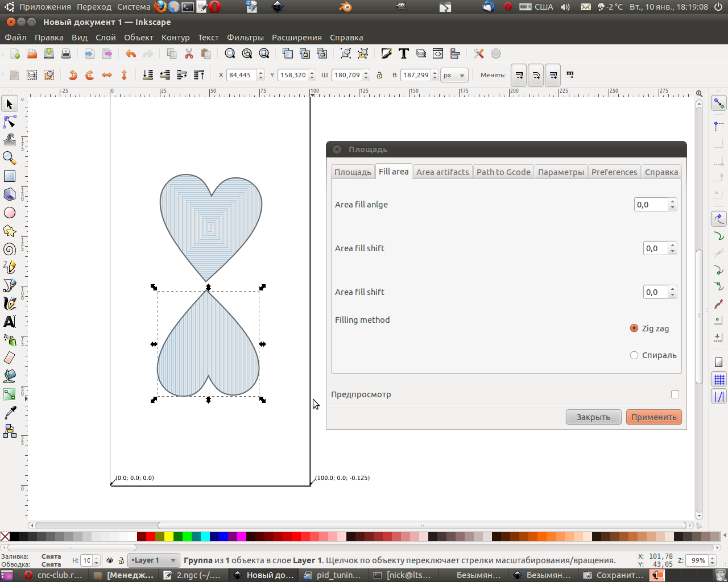728x582 pixels.
Task: Open the Файл menu
Action: (x=16, y=38)
